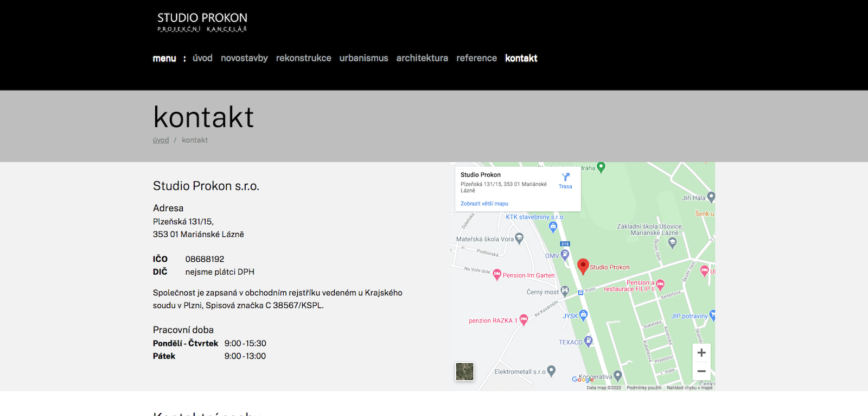Click the Studio Prokon title in map card

coord(481,175)
